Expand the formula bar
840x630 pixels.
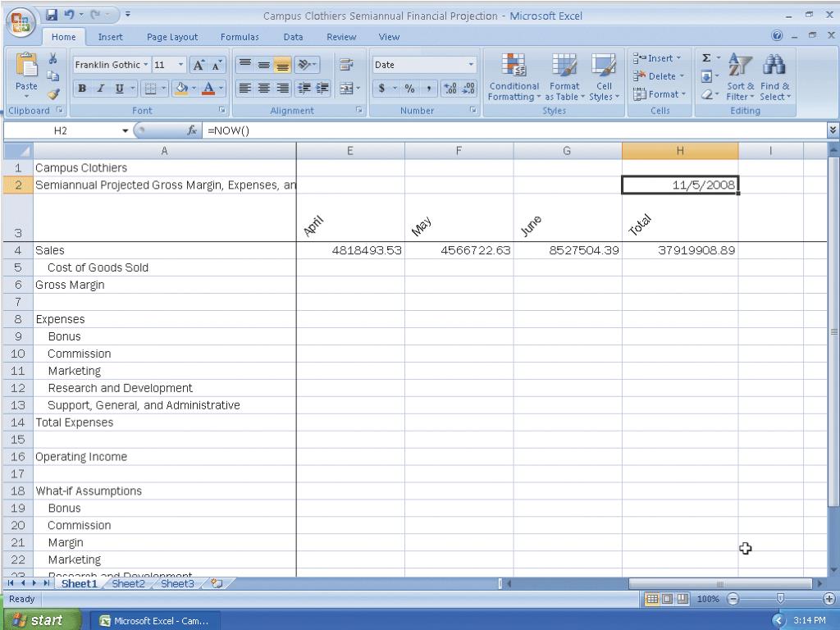point(832,130)
